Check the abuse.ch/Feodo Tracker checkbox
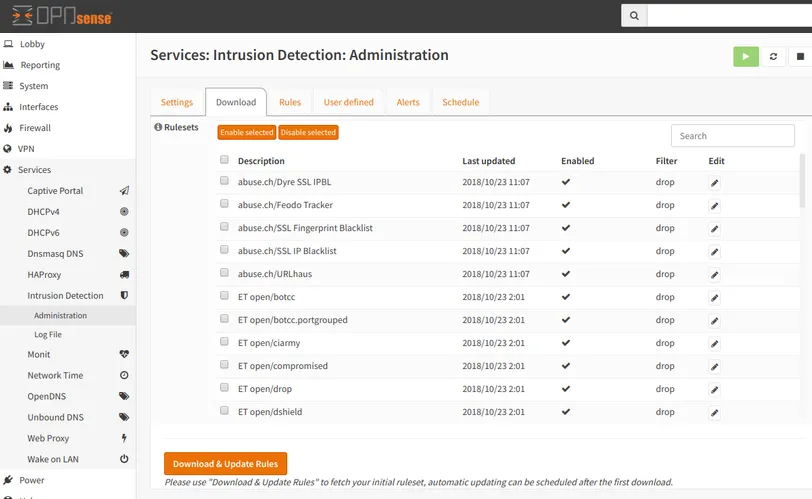Screen dimensions: 812x499 225,205
